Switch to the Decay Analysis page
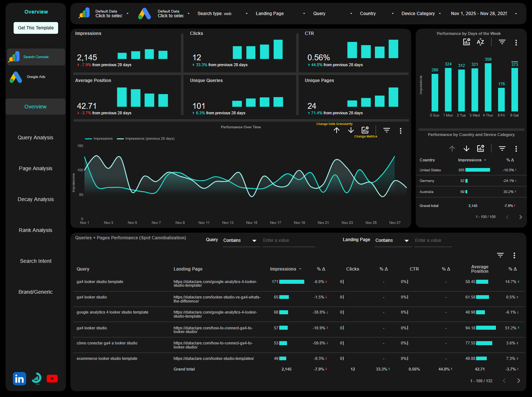532x397 pixels. pyautogui.click(x=35, y=199)
